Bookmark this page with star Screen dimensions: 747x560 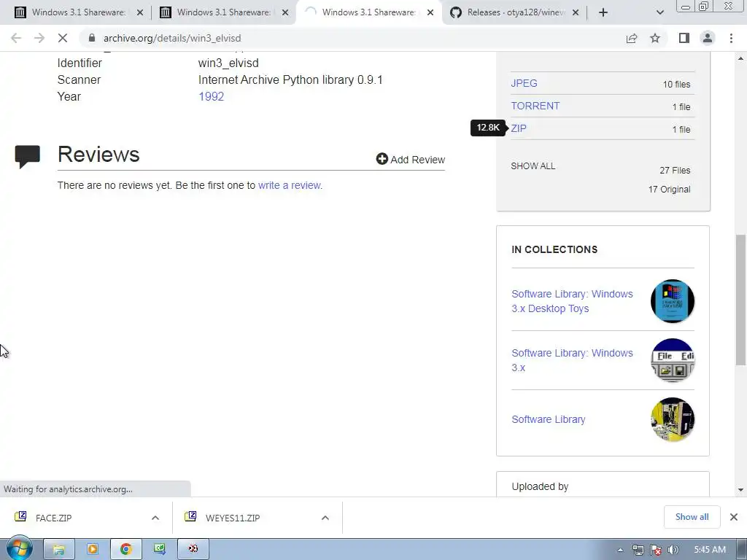(x=655, y=38)
